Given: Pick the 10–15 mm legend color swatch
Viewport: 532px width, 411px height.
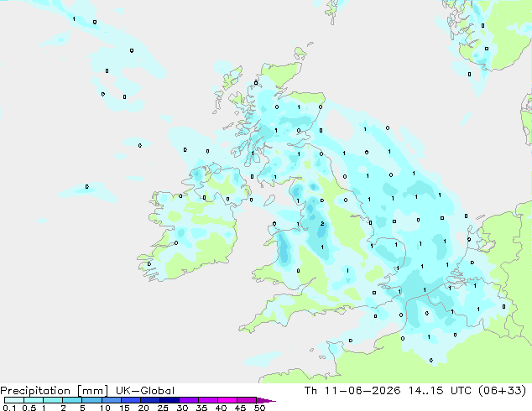Looking at the screenshot, I should click(x=111, y=400).
